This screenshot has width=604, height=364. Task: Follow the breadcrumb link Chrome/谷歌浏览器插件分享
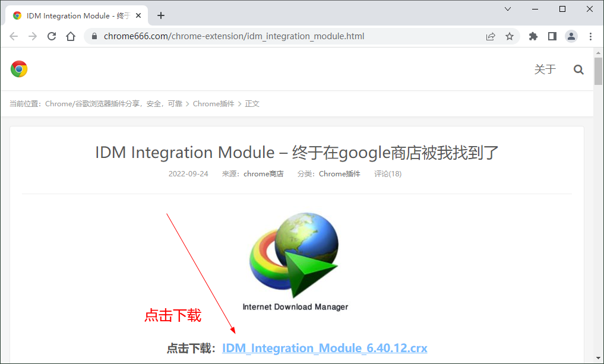point(113,103)
